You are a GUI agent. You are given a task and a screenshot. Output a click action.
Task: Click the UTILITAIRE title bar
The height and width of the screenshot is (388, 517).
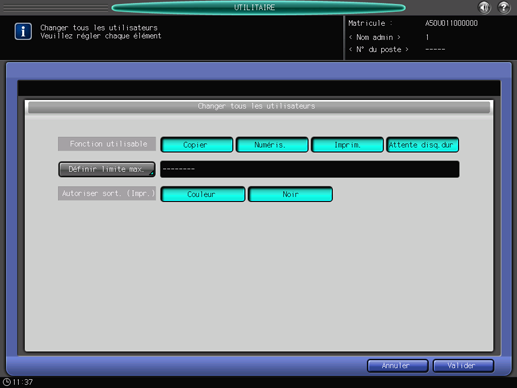pos(258,7)
